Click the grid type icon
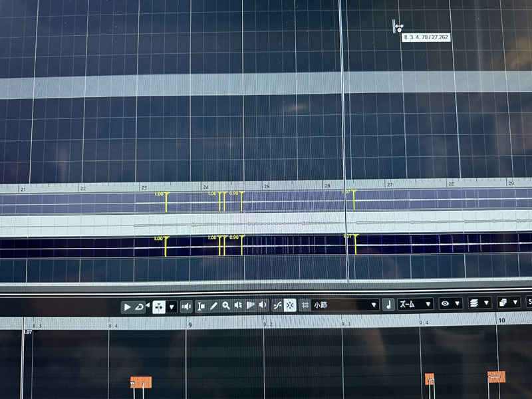 click(x=305, y=305)
